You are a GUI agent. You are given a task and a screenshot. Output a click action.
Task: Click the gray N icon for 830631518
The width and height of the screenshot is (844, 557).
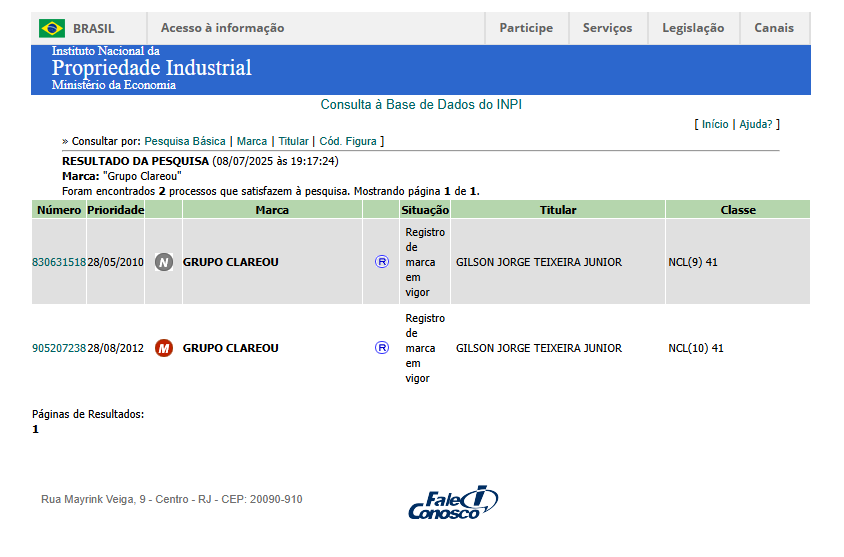[164, 262]
